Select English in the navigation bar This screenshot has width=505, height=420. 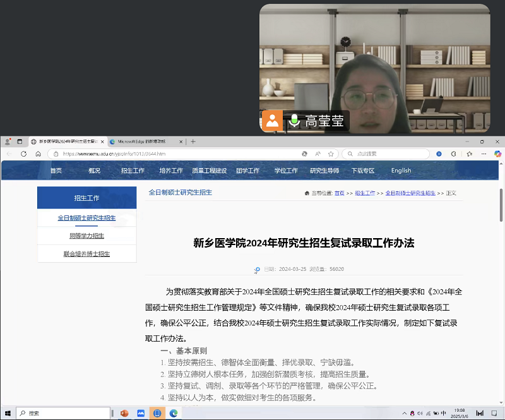pyautogui.click(x=401, y=171)
